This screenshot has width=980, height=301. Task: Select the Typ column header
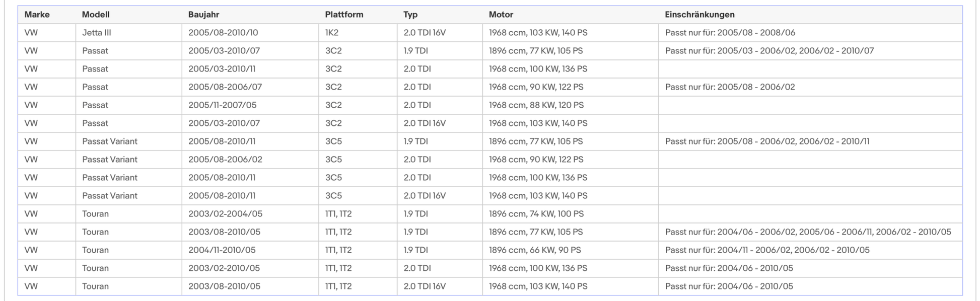(x=410, y=15)
